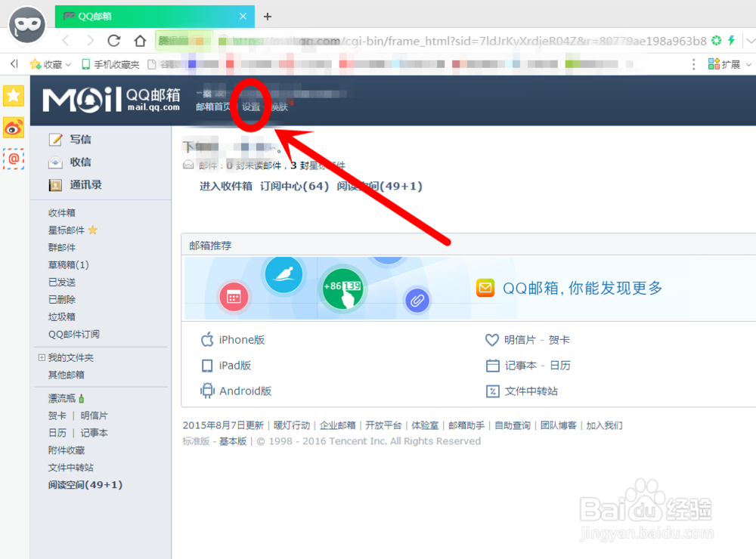The width and height of the screenshot is (756, 559).
Task: Open 手机收藏夹 bookmark folder
Action: (110, 64)
